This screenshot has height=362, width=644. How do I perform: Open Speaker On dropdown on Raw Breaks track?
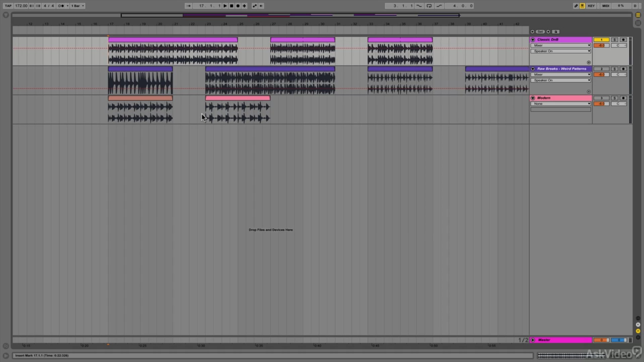pos(561,80)
